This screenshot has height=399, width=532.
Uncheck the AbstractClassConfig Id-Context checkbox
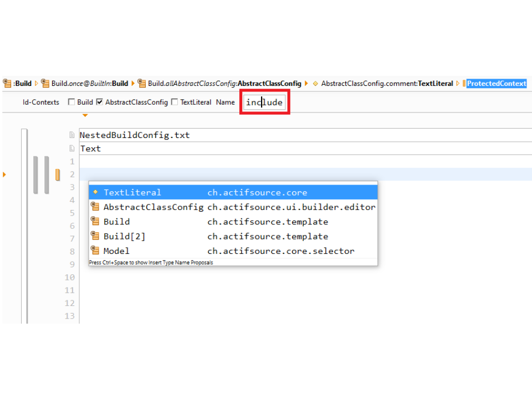click(x=100, y=102)
